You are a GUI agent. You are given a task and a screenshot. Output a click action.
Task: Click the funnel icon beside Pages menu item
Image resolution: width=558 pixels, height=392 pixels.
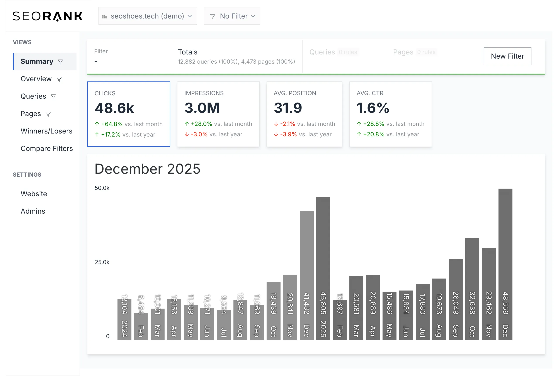[x=48, y=114]
